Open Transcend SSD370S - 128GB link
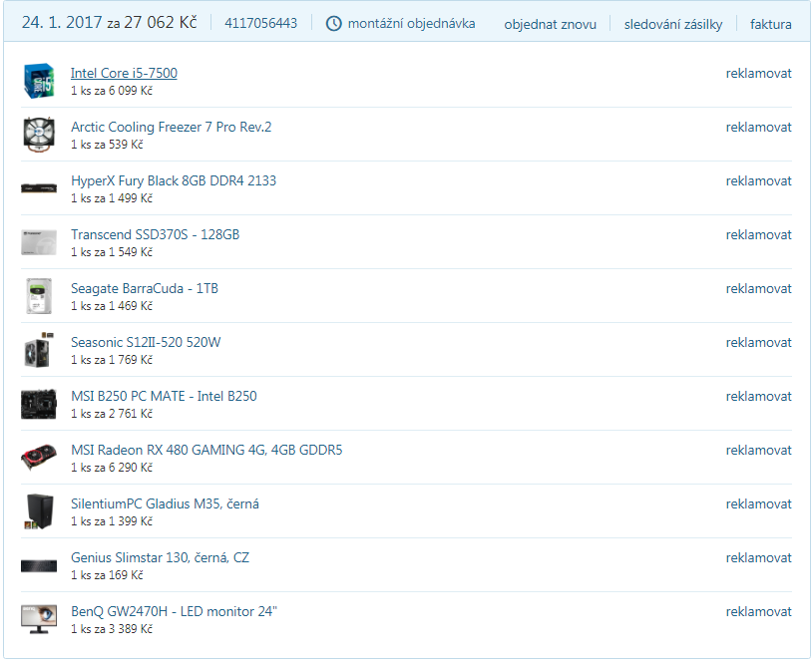The image size is (812, 666). pos(155,234)
